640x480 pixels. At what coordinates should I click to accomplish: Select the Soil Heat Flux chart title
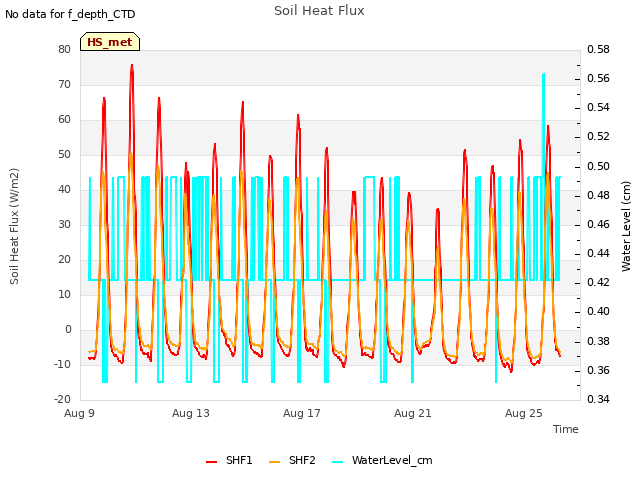[319, 11]
